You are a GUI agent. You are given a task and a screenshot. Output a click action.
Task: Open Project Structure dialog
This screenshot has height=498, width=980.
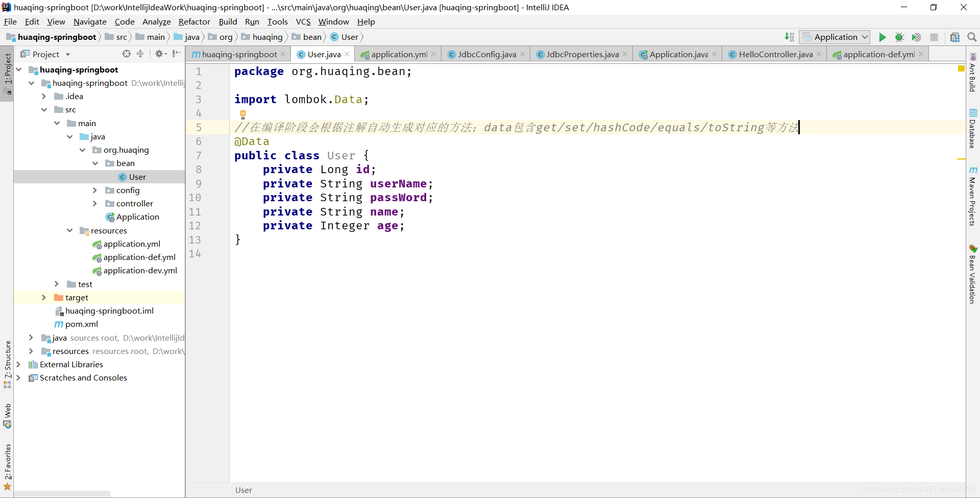(955, 37)
